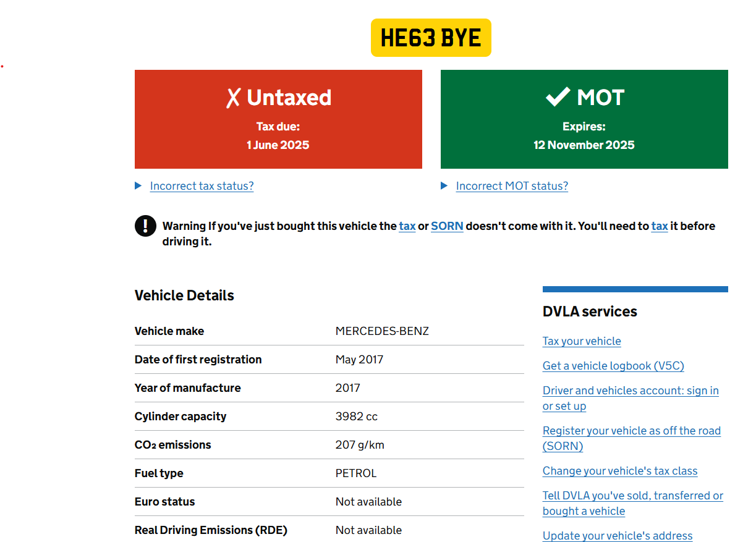
Task: Click the white MOT checkmark icon
Action: (x=558, y=97)
